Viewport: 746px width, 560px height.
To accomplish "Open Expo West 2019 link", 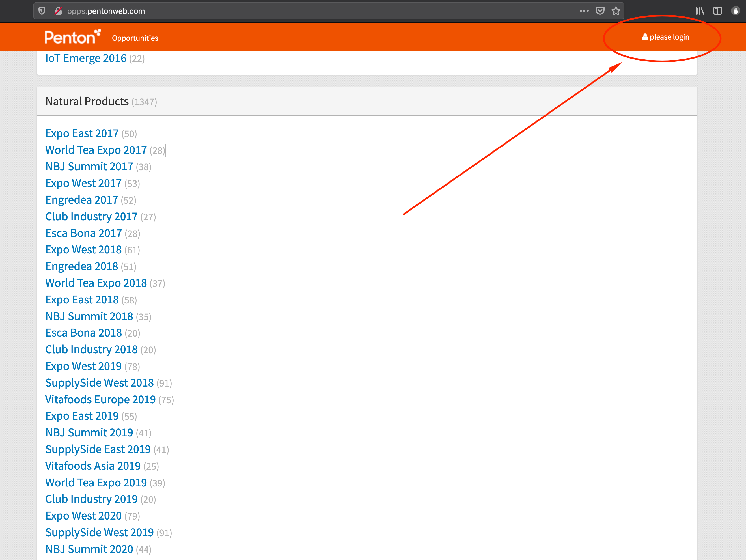I will [83, 366].
